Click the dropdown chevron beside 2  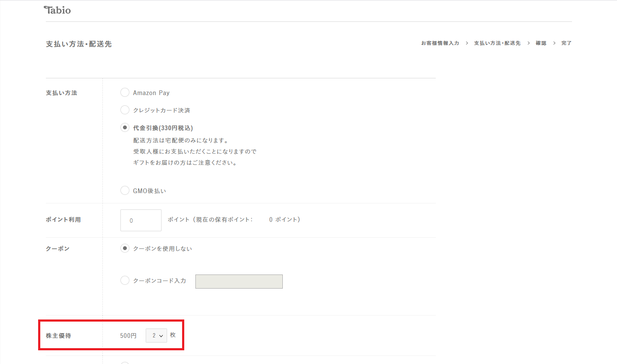click(161, 336)
